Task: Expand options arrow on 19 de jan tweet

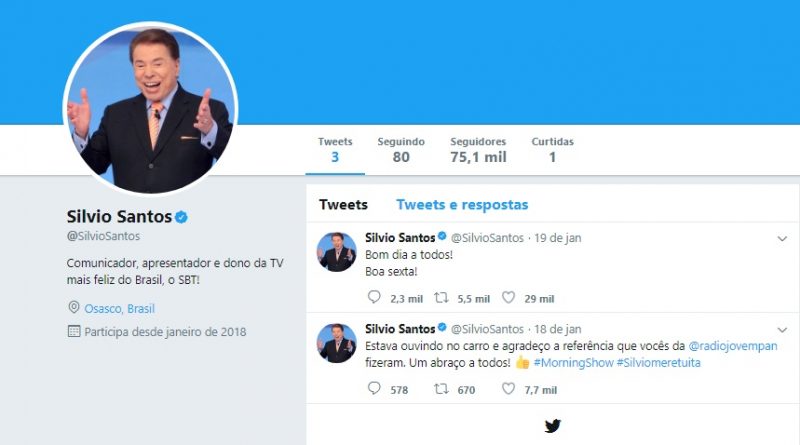Action: (x=782, y=238)
